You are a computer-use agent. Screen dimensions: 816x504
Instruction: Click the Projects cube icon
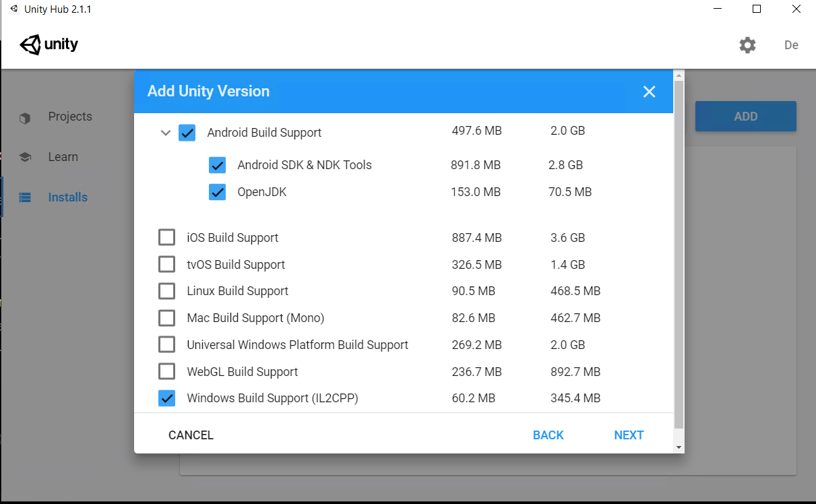[x=25, y=118]
